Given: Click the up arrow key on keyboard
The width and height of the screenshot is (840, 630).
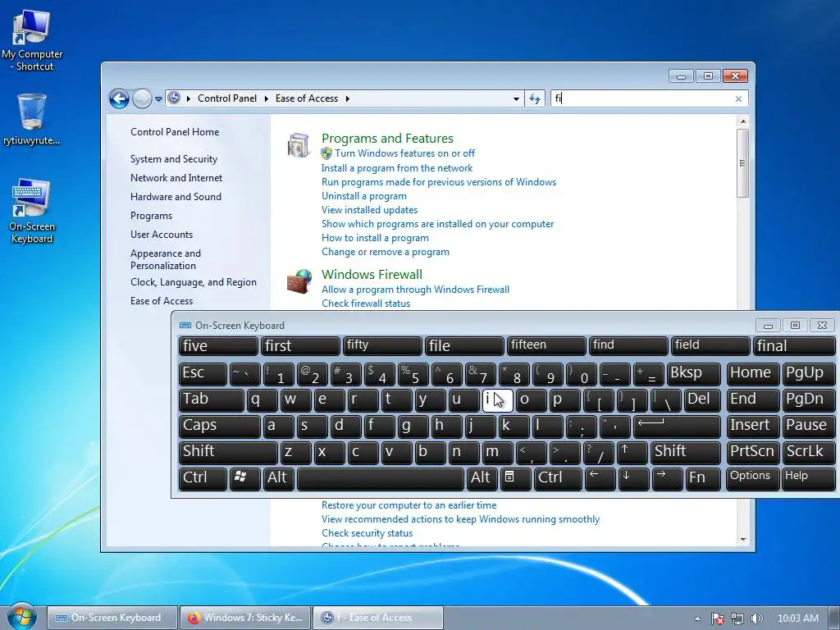Looking at the screenshot, I should 632,453.
